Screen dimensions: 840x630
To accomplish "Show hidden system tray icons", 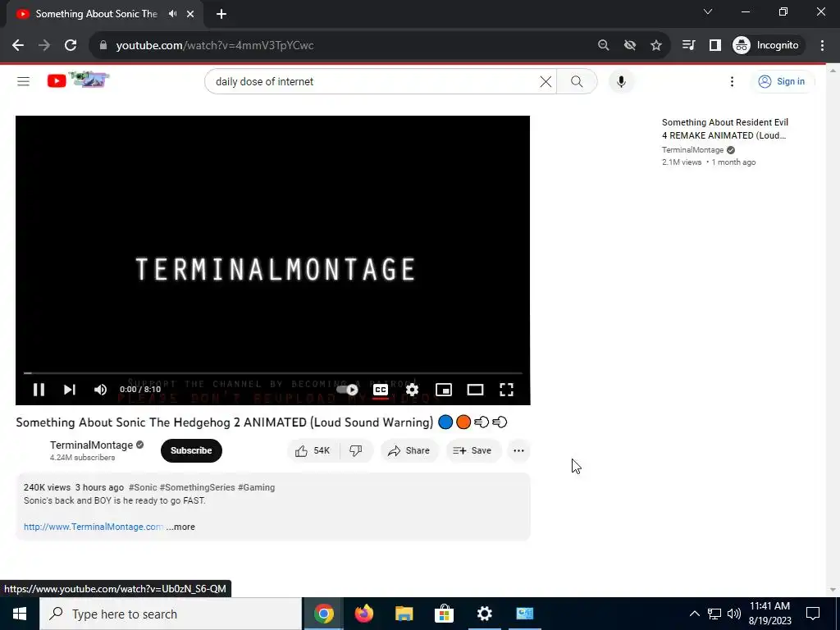I will 694,614.
